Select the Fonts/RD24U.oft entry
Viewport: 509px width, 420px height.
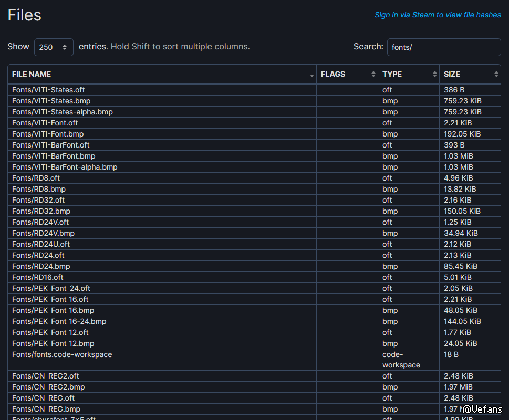(x=41, y=244)
